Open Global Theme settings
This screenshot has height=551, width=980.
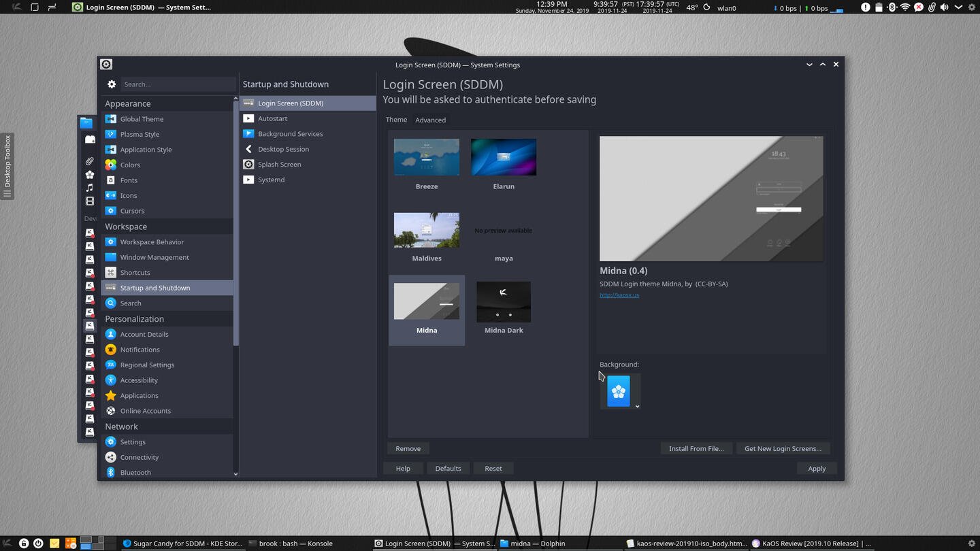(167, 119)
